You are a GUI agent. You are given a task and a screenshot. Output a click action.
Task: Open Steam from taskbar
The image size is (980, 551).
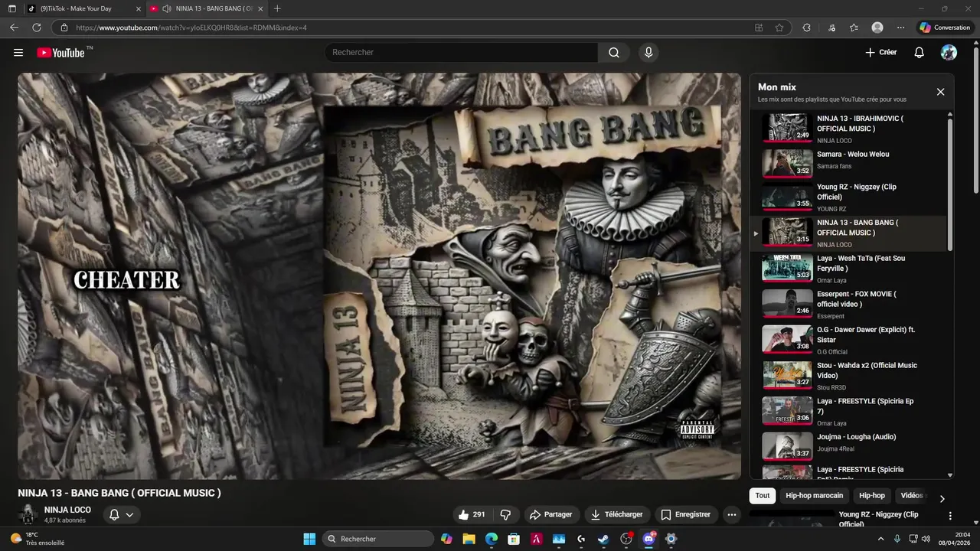(604, 539)
